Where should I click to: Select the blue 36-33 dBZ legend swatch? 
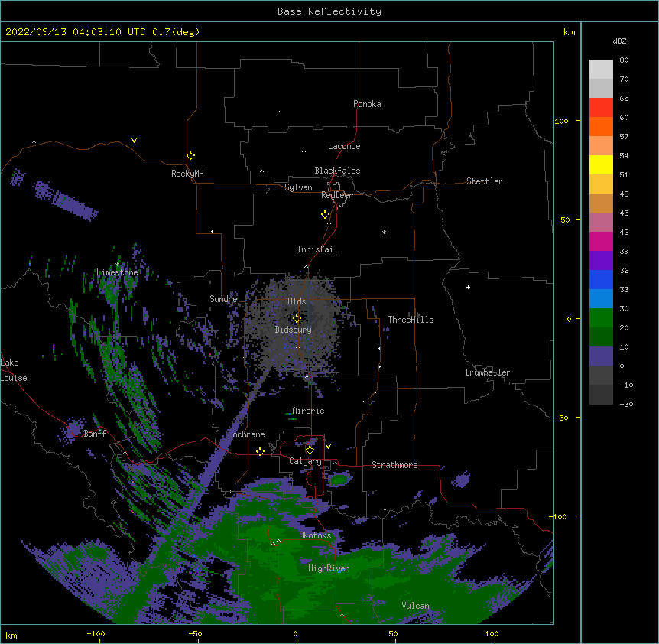point(601,279)
